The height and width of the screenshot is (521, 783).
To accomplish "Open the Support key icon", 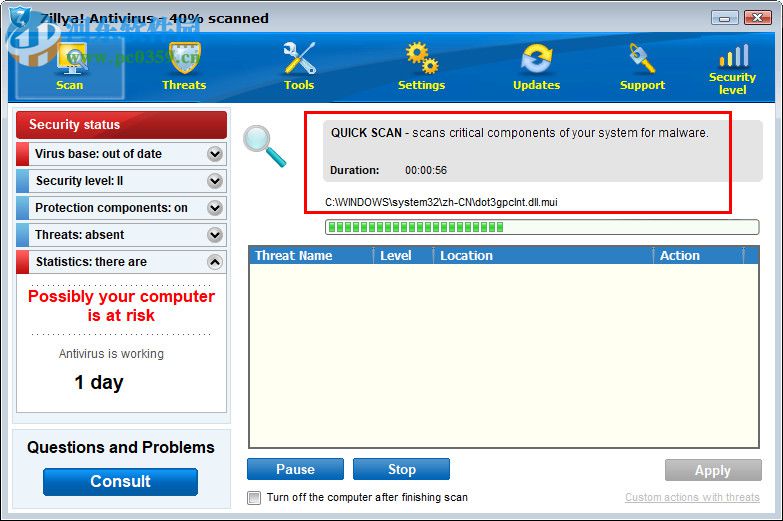I will coord(642,58).
